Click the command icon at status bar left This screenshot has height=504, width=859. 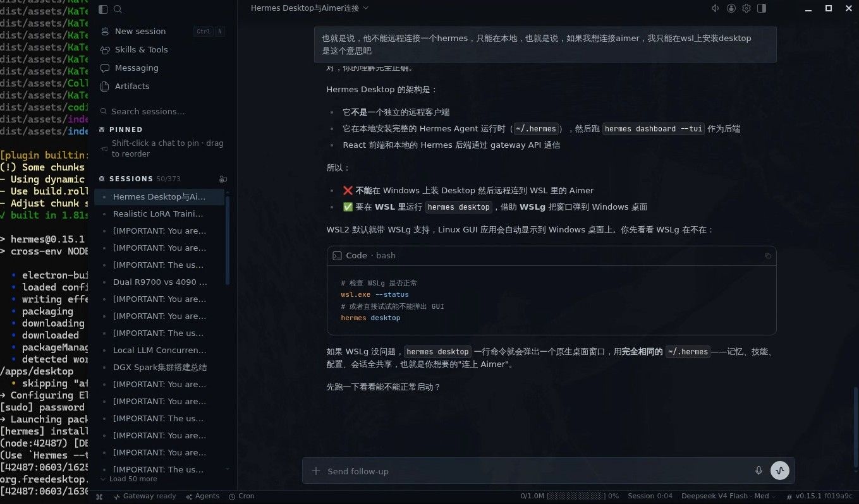click(99, 496)
